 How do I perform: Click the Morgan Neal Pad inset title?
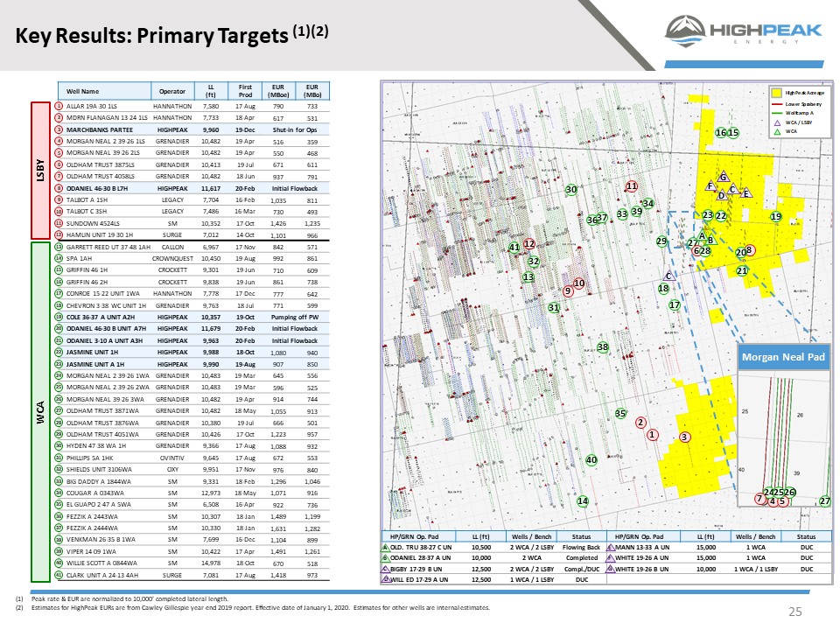[x=782, y=357]
